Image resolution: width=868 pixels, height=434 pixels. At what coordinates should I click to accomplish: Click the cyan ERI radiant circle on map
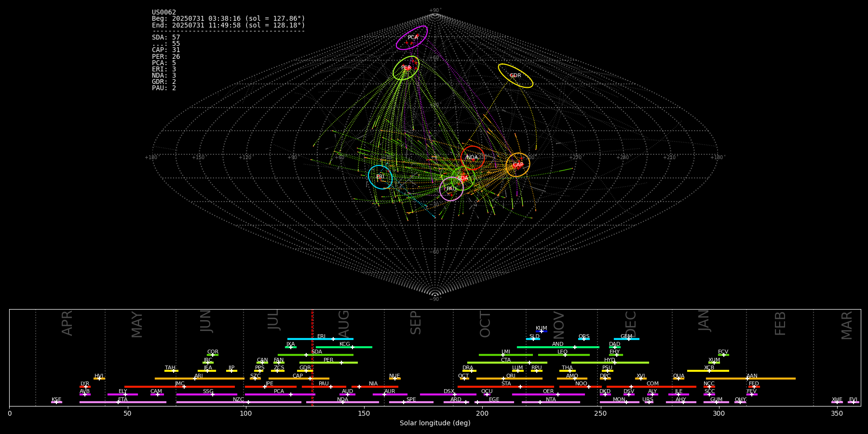[x=380, y=177]
